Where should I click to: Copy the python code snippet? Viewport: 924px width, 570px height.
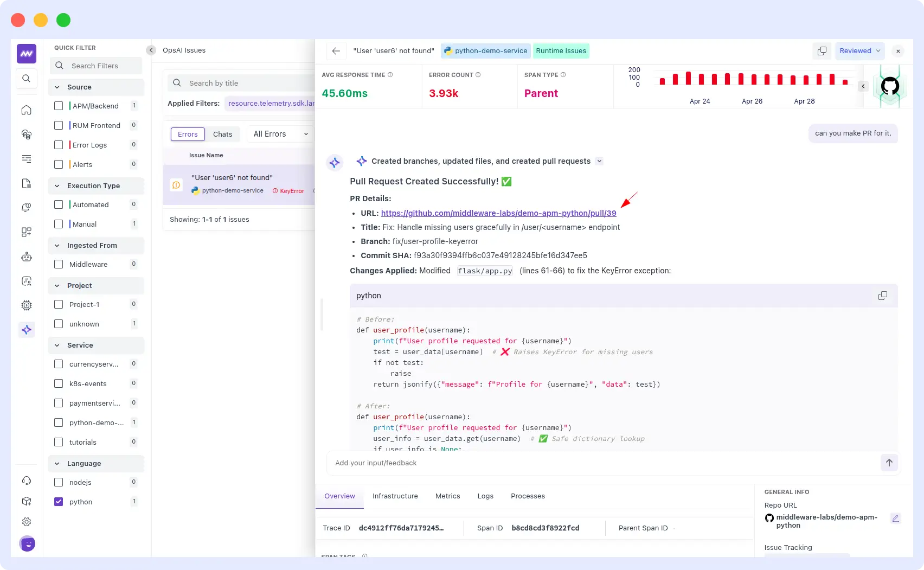point(882,296)
